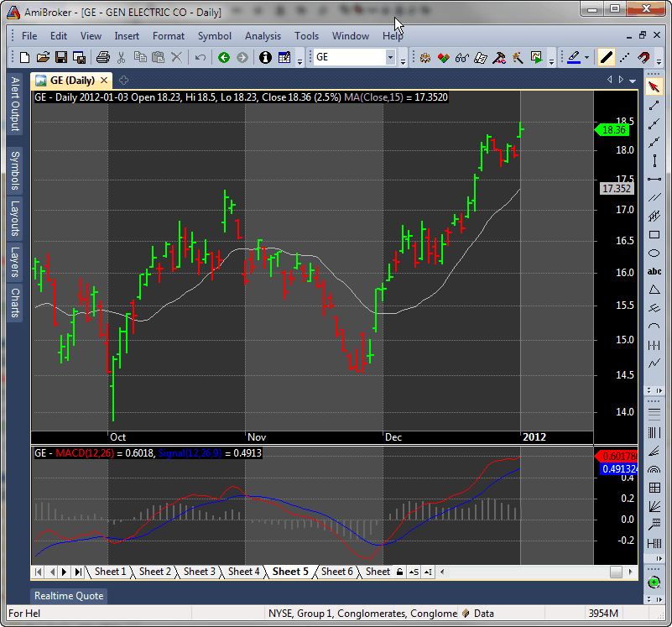Select the text 'abc' drawing tool
The image size is (672, 627).
point(654,271)
